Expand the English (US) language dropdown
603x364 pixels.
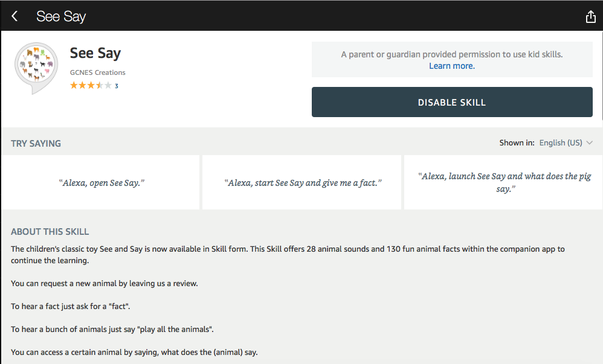pyautogui.click(x=566, y=143)
